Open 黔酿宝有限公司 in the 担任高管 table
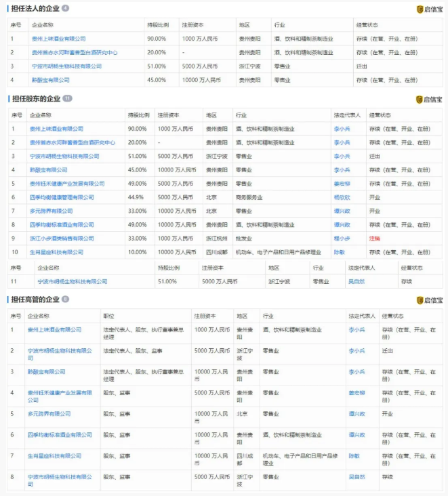 pos(47,372)
